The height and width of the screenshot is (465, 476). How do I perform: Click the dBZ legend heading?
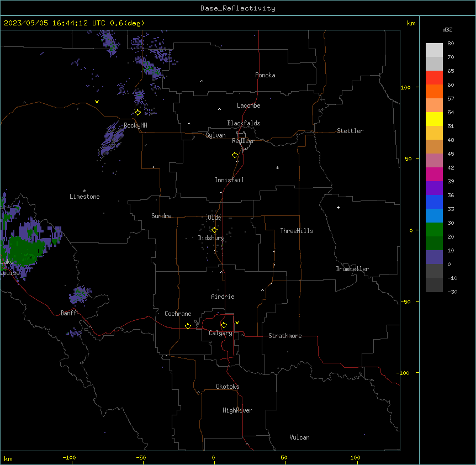(x=447, y=30)
